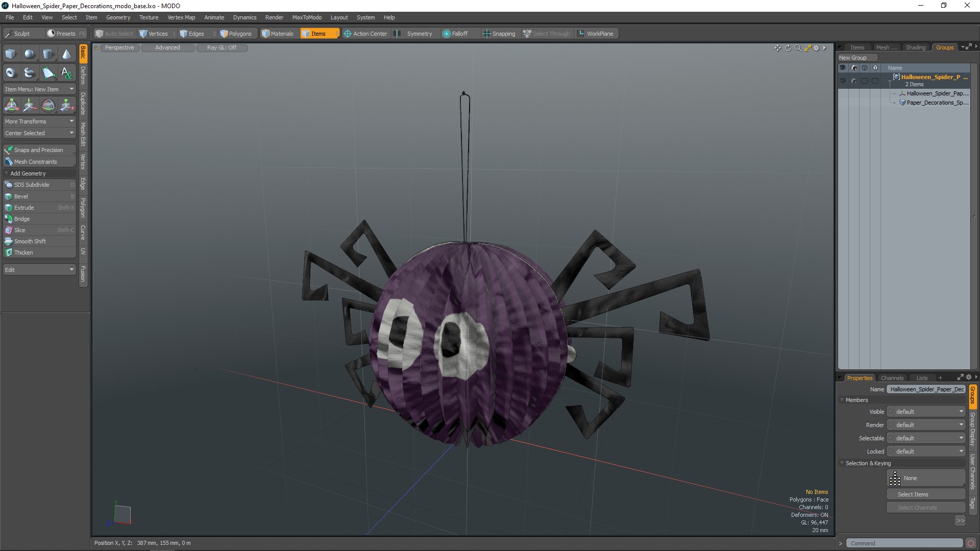Open the Item Menu: New Item dropdown
Viewport: 980px width, 551px height.
[39, 89]
